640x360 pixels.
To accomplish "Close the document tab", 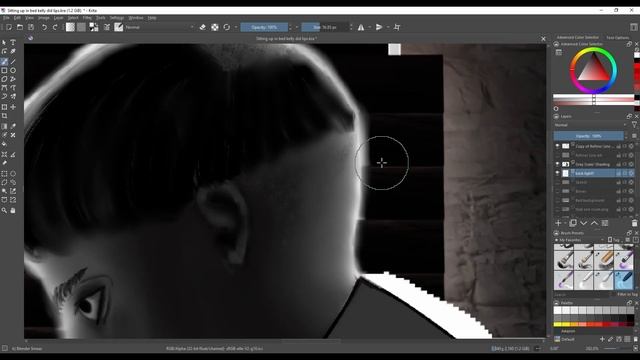I will (543, 39).
